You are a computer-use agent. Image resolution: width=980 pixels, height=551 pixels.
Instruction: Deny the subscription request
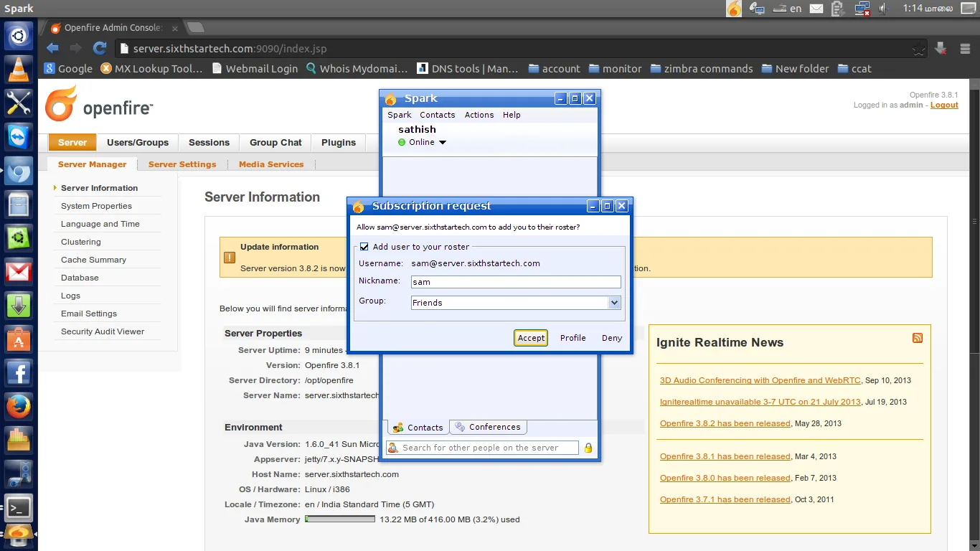click(612, 338)
